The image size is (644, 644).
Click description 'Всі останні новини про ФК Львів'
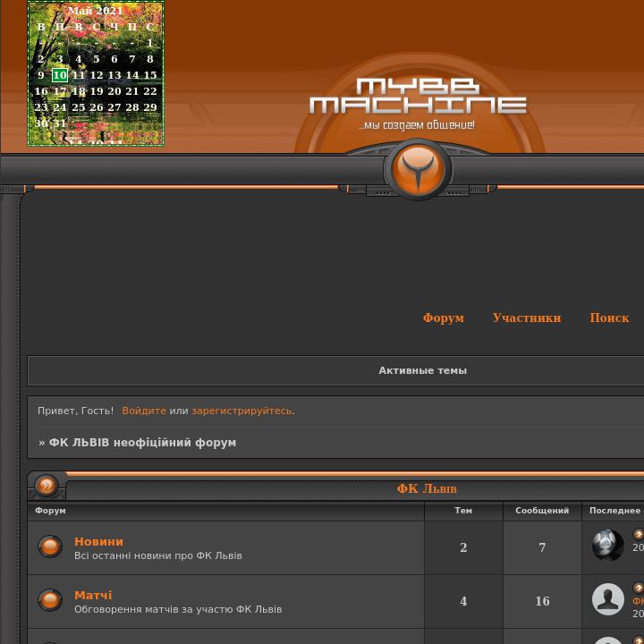pos(158,555)
